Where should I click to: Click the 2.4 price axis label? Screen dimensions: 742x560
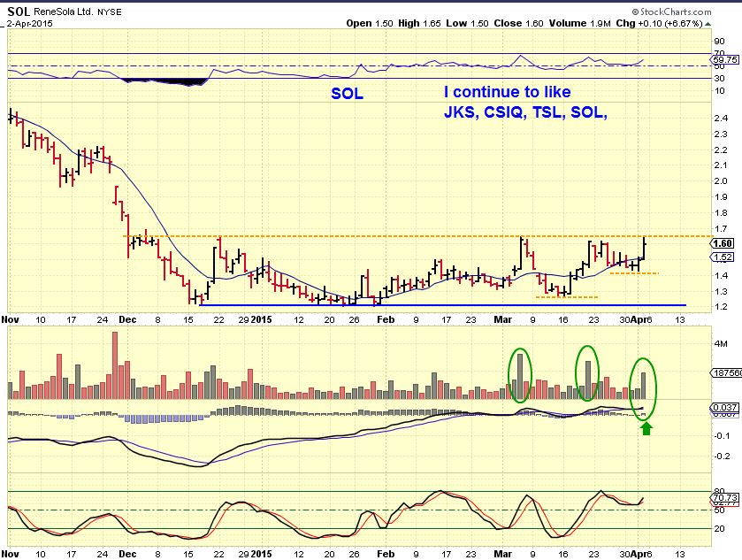pos(721,119)
